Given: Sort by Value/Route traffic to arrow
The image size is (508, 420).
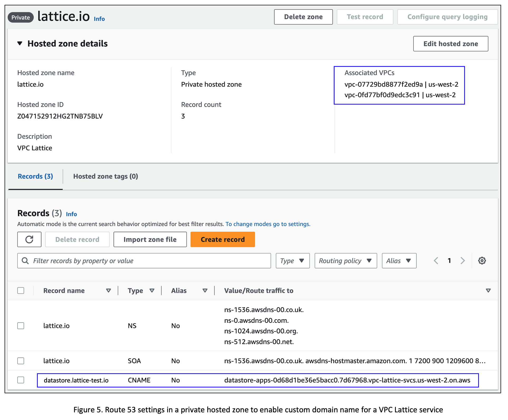Looking at the screenshot, I should pos(488,291).
